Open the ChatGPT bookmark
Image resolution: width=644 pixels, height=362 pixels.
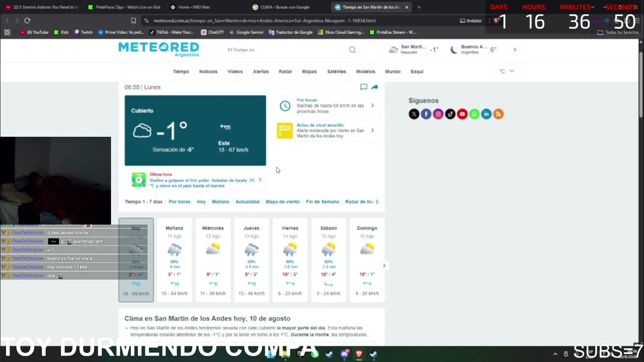212,32
